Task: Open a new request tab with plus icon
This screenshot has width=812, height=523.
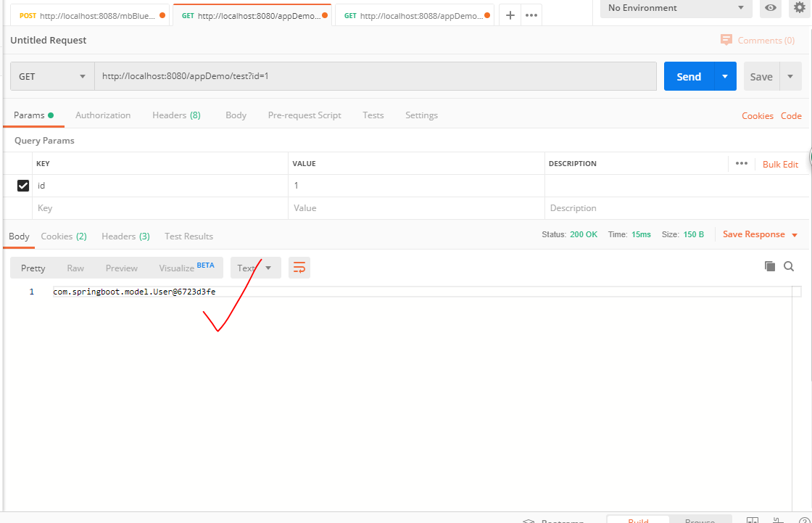Action: [x=513, y=13]
